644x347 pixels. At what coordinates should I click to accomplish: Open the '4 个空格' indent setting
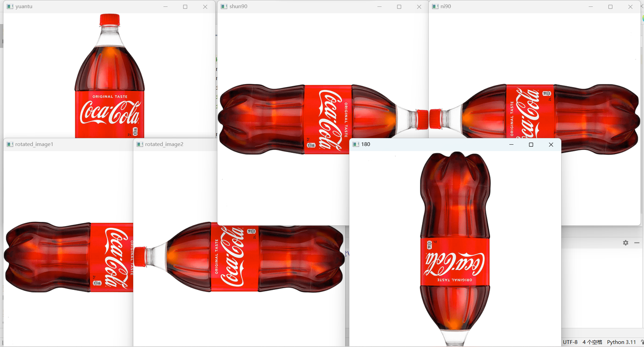[592, 342]
